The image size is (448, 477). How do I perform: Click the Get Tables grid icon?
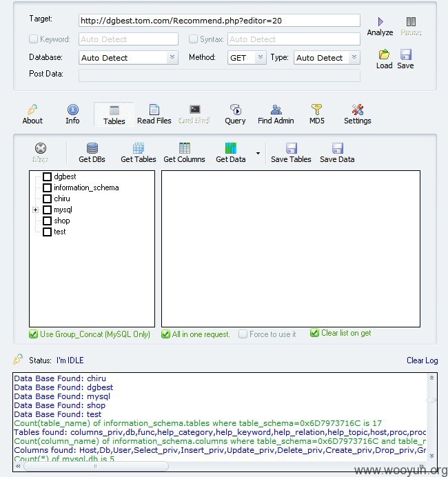coord(139,148)
